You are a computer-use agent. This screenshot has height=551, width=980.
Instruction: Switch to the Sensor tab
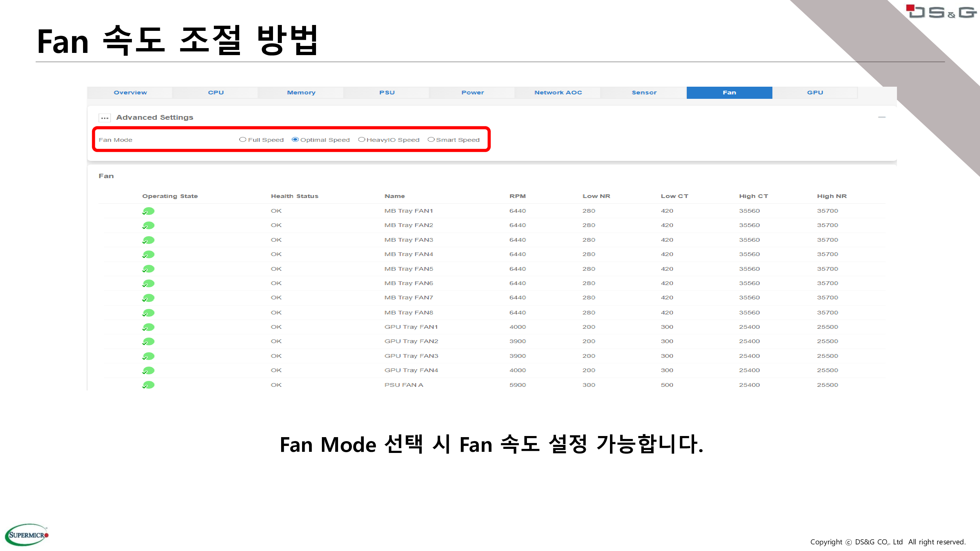(x=644, y=93)
